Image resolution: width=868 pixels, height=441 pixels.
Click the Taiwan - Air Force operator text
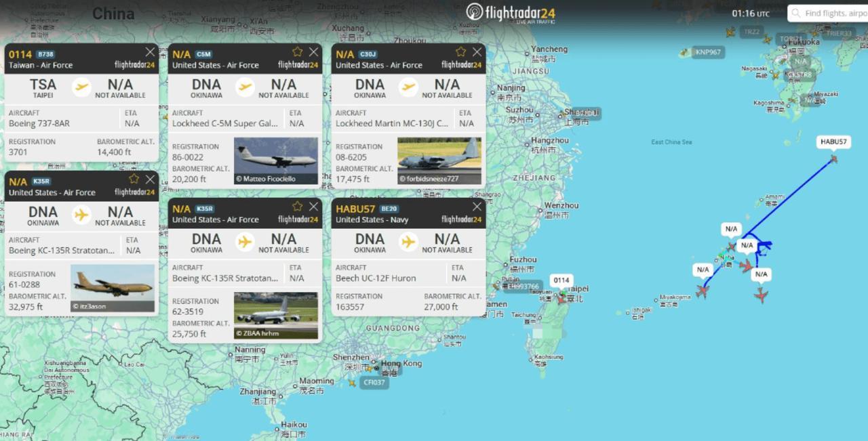coord(41,65)
